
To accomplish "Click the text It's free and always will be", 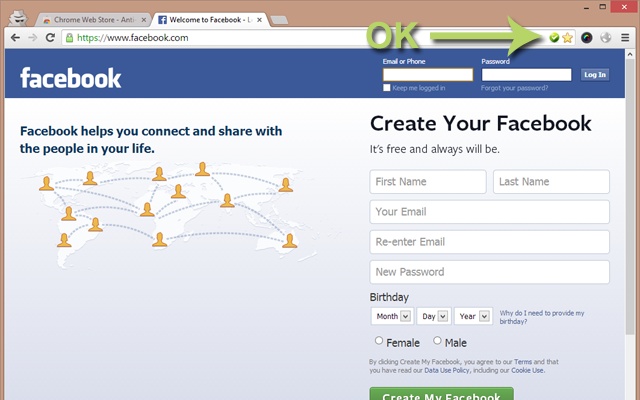I will tap(435, 149).
